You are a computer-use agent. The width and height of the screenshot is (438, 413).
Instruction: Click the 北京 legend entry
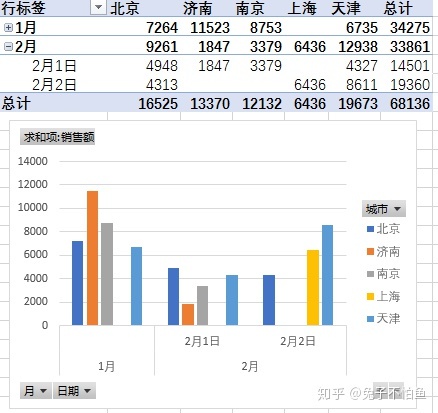[x=383, y=229]
